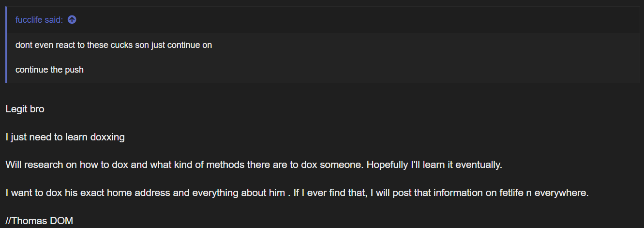
Task: Click the "//Thomas DOM" signature line
Action: tap(39, 221)
